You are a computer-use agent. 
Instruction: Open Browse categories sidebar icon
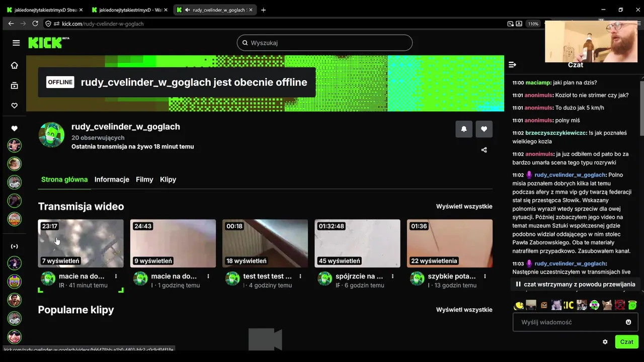point(15,85)
